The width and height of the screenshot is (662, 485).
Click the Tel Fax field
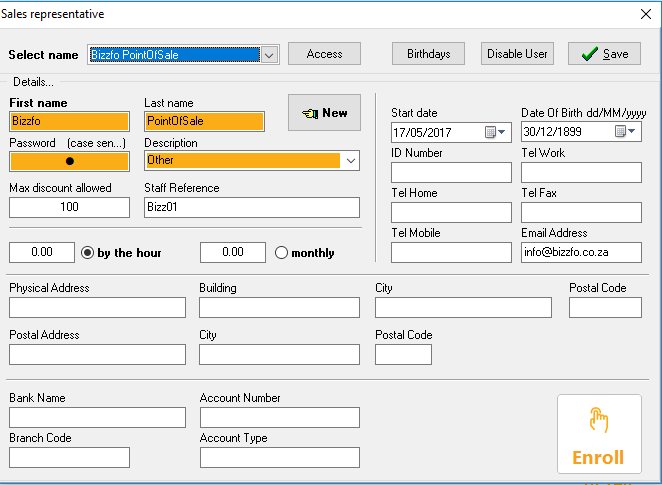(x=581, y=212)
